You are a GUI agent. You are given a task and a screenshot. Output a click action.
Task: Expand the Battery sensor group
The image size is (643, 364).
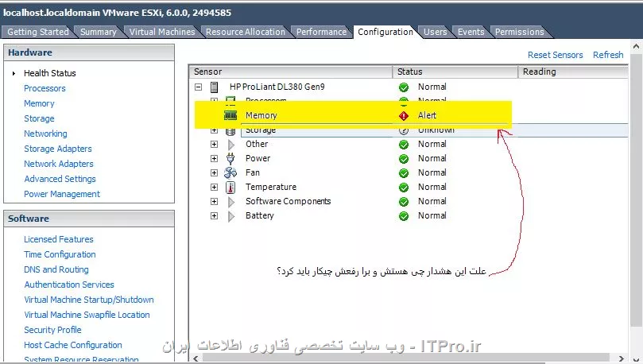[214, 216]
